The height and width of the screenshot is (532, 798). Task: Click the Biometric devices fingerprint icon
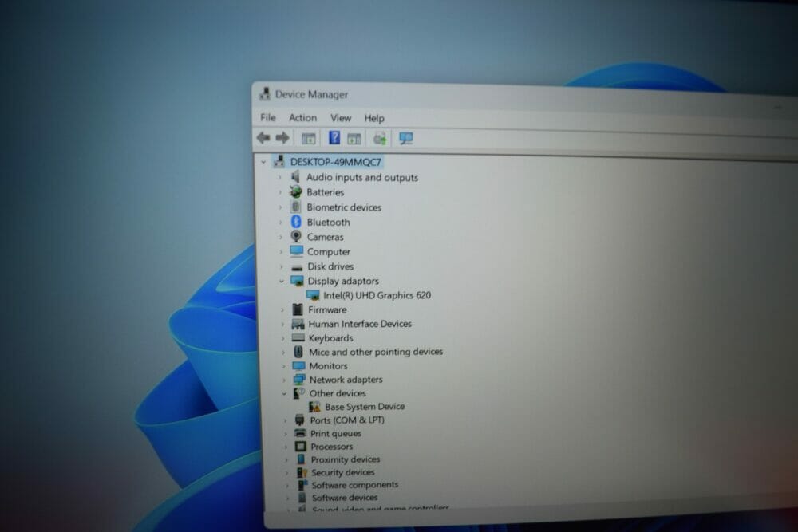pos(296,207)
